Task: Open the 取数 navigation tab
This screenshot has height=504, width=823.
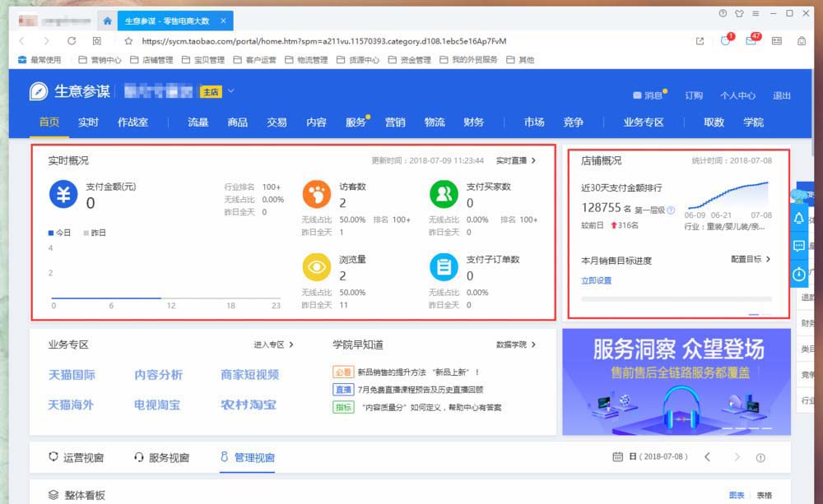Action: pos(714,123)
